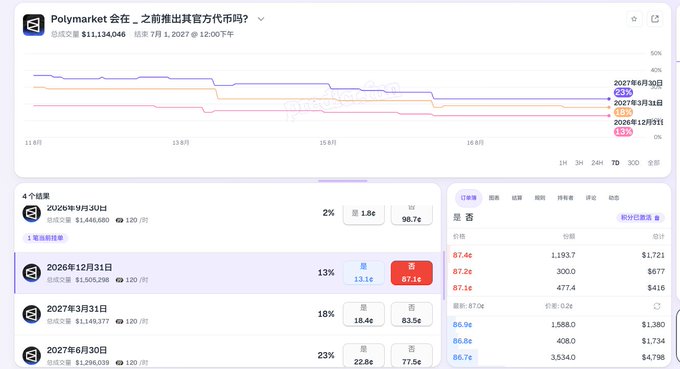
Task: Click the 否 98.7¢ buy button
Action: tap(412, 214)
